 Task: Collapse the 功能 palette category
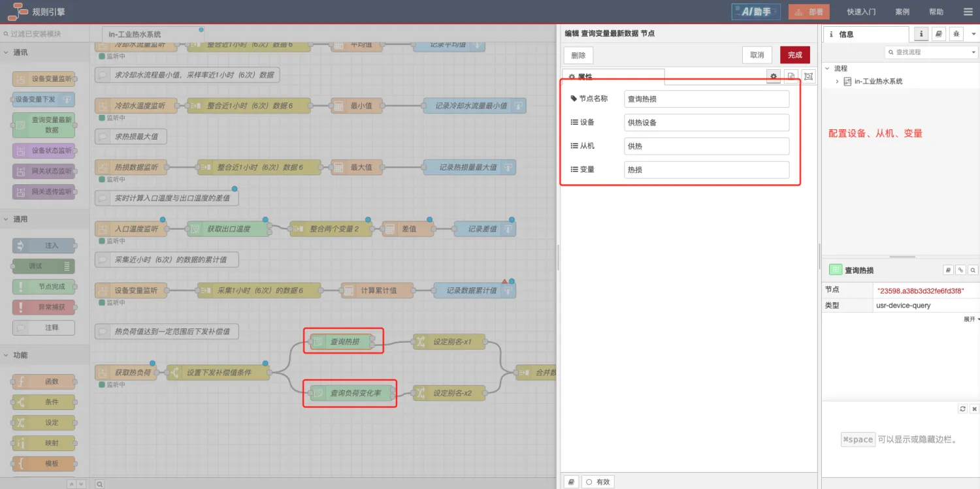[x=44, y=355]
